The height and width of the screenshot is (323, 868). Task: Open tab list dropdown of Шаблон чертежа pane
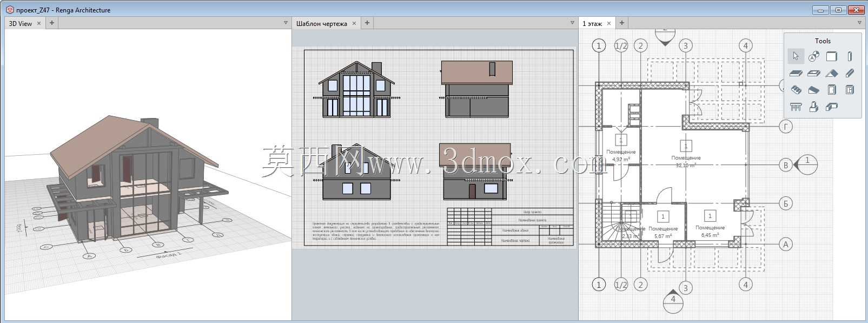pyautogui.click(x=572, y=23)
